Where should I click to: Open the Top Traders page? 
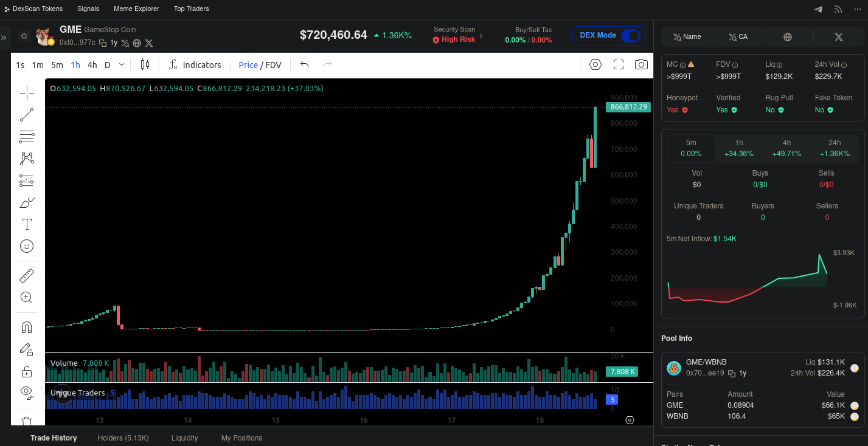pyautogui.click(x=191, y=9)
